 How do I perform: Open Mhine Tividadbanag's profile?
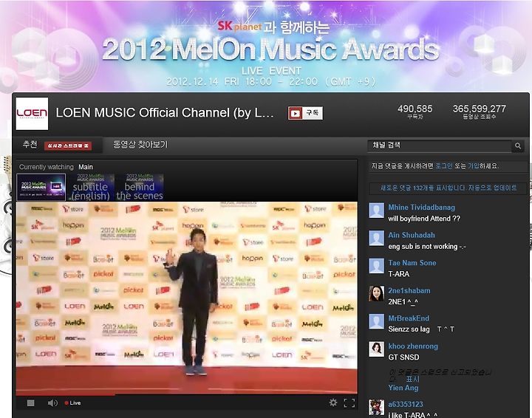(x=421, y=207)
